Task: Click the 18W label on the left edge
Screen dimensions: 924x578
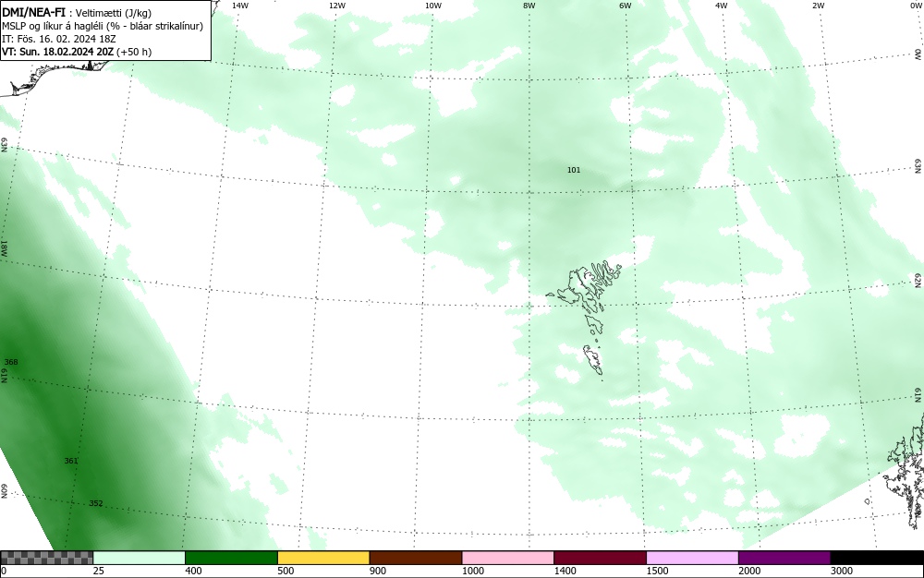Action: click(x=4, y=247)
